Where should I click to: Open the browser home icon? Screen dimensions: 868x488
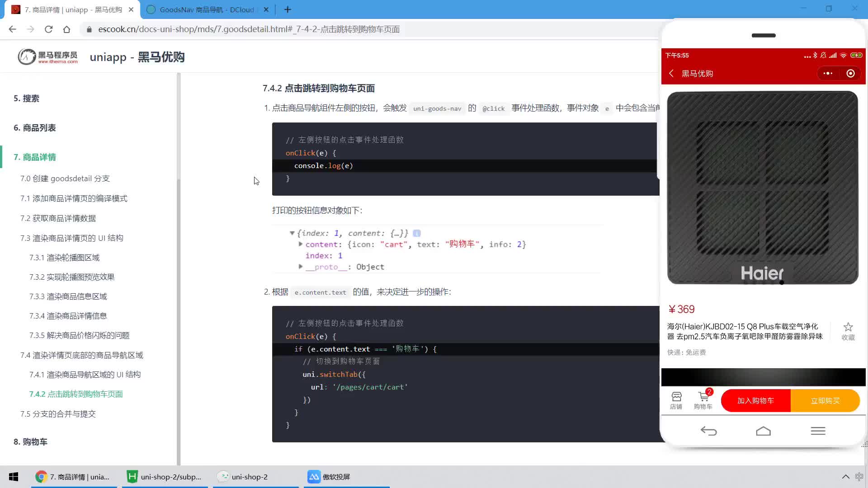point(66,29)
